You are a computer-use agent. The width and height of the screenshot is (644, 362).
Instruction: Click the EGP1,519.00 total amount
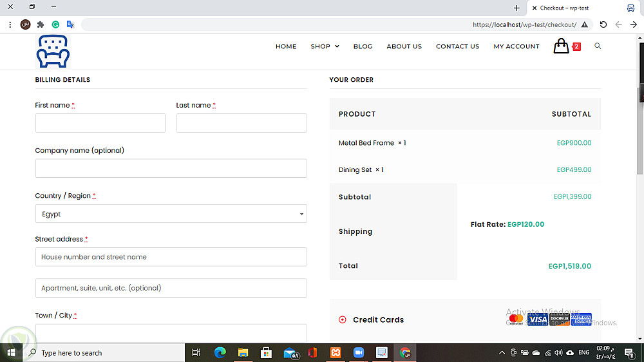click(570, 266)
